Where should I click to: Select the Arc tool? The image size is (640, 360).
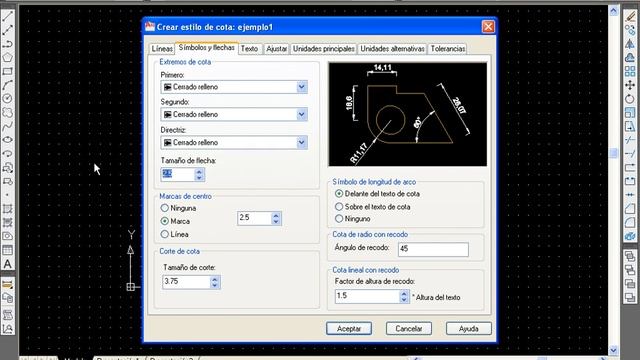coord(7,85)
